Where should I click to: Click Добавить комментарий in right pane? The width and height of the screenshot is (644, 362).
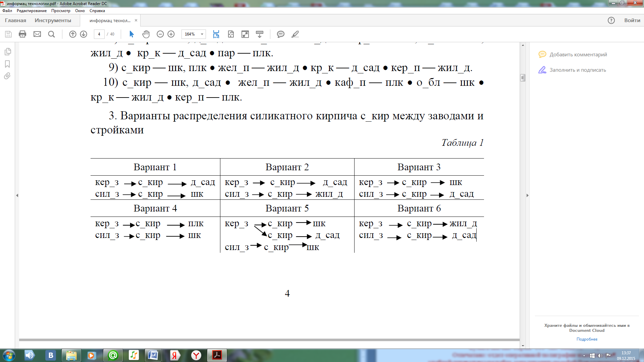click(578, 55)
